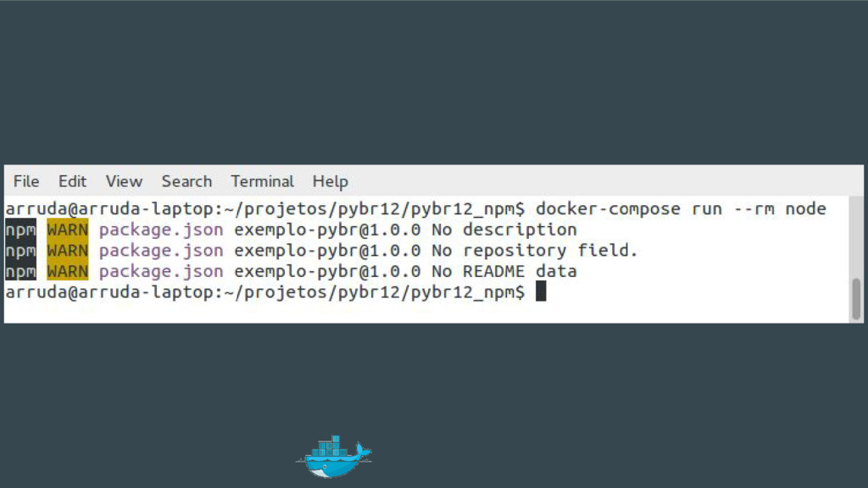The width and height of the screenshot is (868, 488).
Task: Open the Help menu
Action: pos(330,181)
